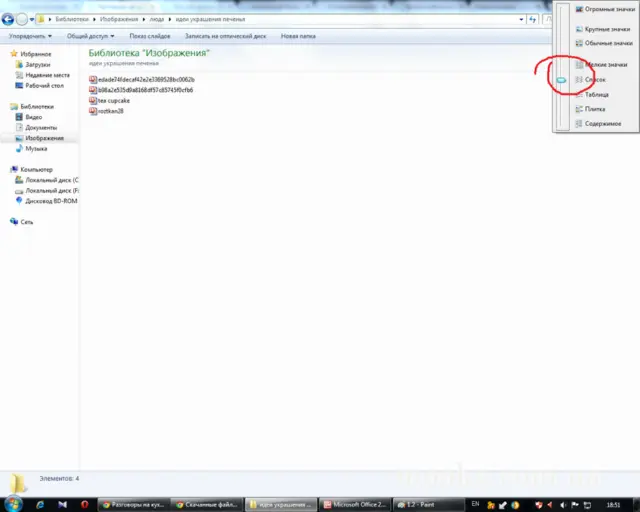Refresh the folder via address bar refresh icon
640x512 pixels.
click(x=533, y=19)
